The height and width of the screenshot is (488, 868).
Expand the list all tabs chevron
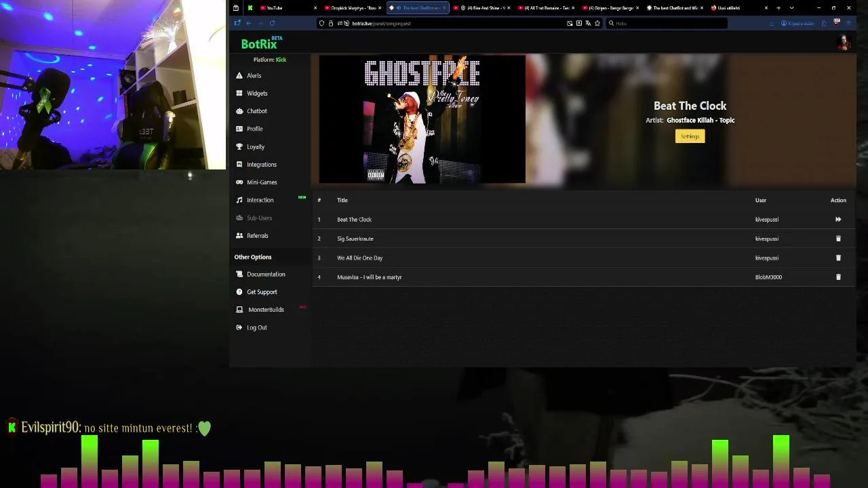(x=791, y=8)
